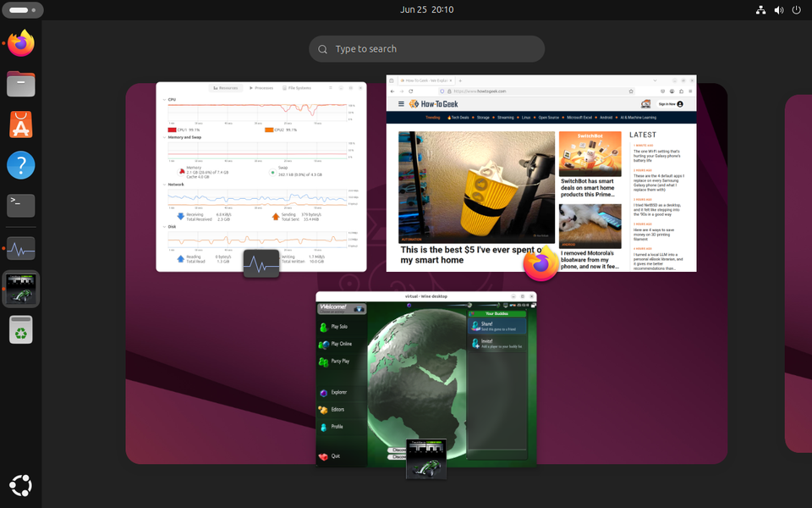The image size is (812, 508).
Task: Open the Microsoft Excel trending link
Action: (579, 118)
